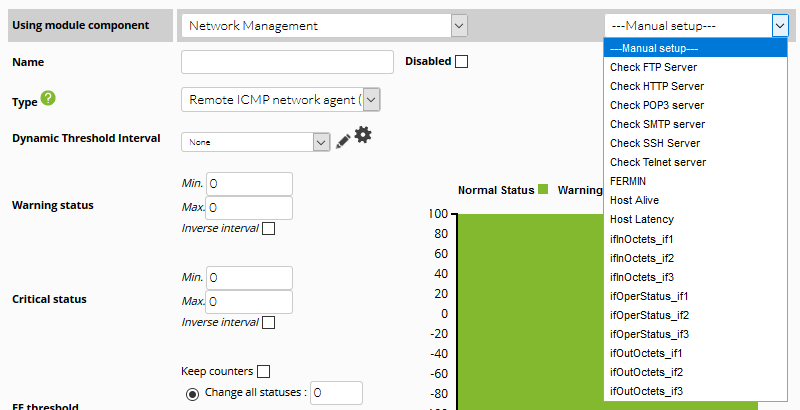Choose the FERMIN list entry
Image resolution: width=800 pixels, height=410 pixels.
(x=628, y=181)
